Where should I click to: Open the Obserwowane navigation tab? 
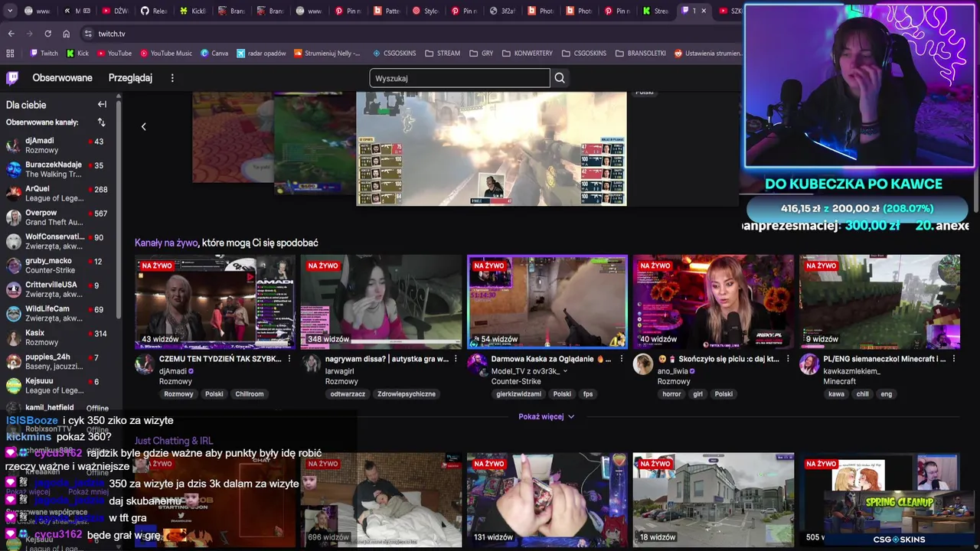(62, 78)
